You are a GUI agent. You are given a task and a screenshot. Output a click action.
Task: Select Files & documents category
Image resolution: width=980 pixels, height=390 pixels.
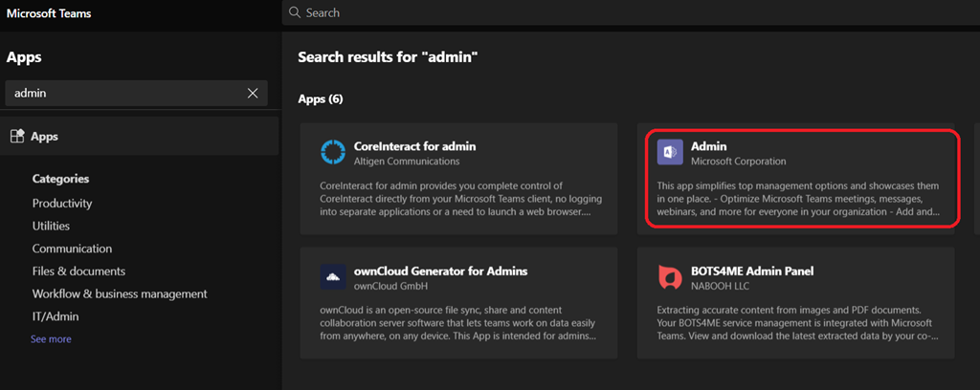78,271
